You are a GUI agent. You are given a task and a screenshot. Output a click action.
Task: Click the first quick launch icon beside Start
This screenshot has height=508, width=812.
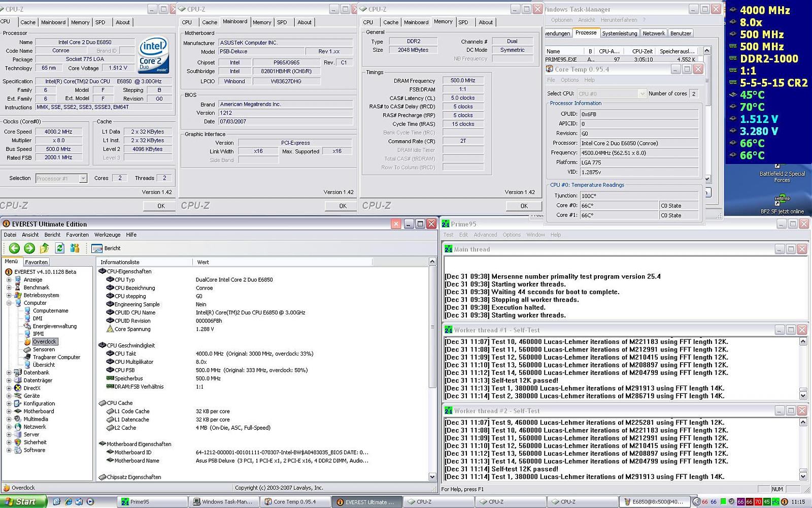[x=57, y=502]
